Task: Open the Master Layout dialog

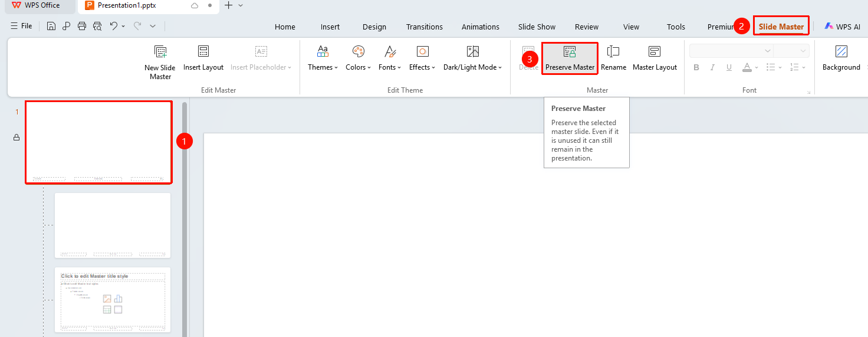Action: 655,58
